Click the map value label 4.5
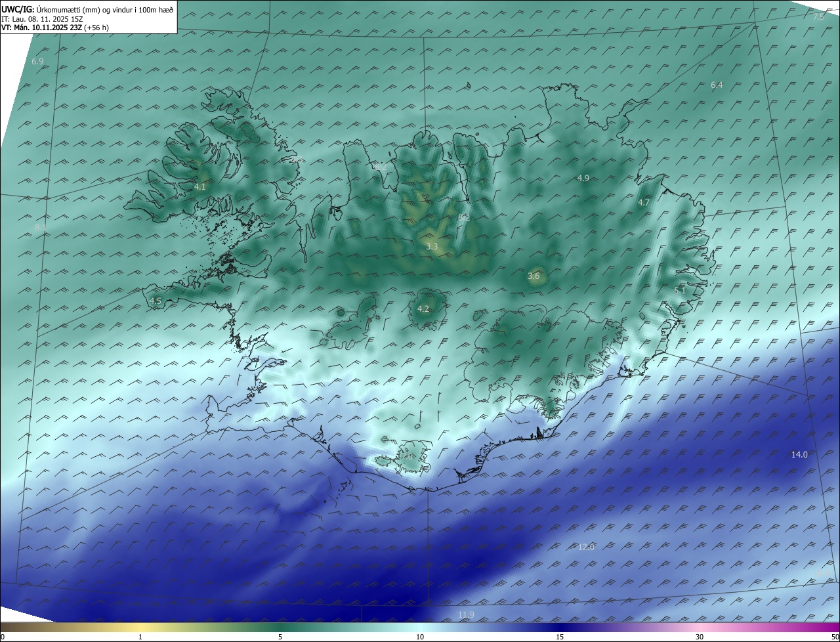Image resolution: width=840 pixels, height=642 pixels. point(156,301)
